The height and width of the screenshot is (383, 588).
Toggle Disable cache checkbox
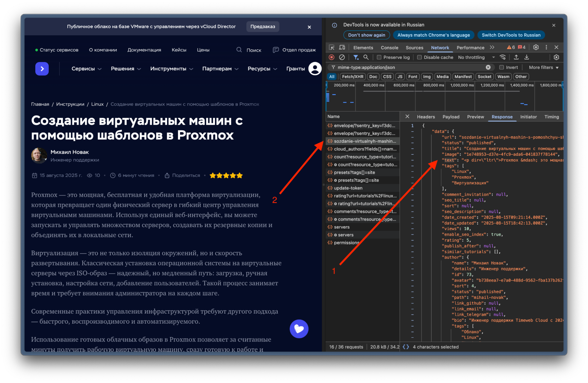coord(419,57)
